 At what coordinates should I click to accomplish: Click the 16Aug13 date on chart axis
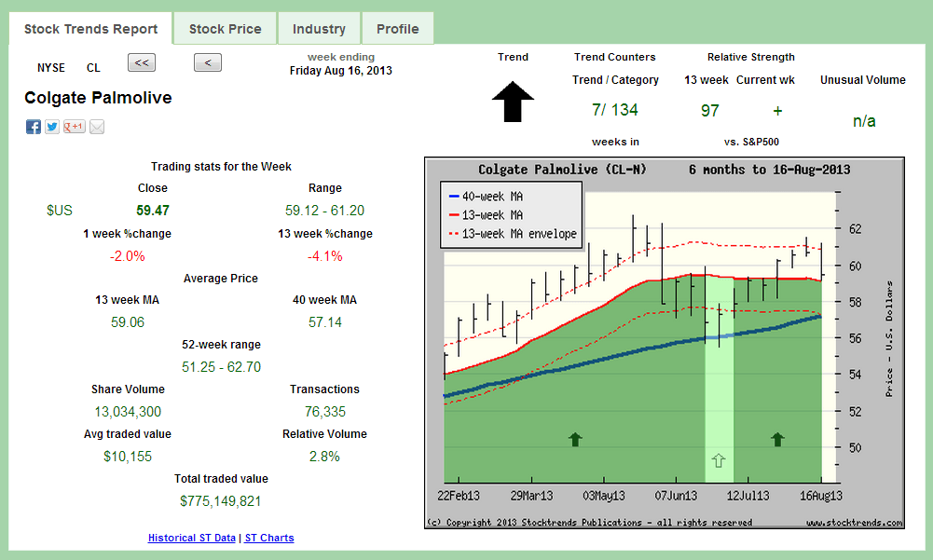coord(821,496)
